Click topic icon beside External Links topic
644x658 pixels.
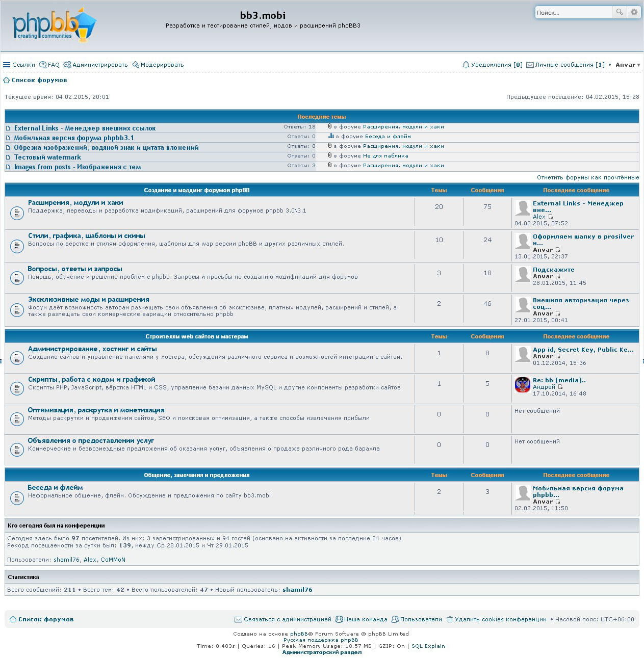(x=8, y=128)
